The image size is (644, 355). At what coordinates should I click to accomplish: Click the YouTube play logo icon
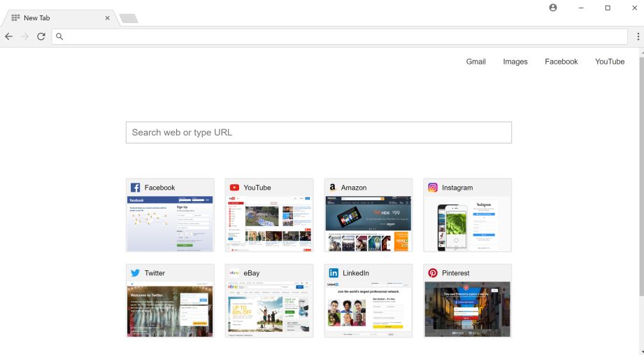[234, 188]
